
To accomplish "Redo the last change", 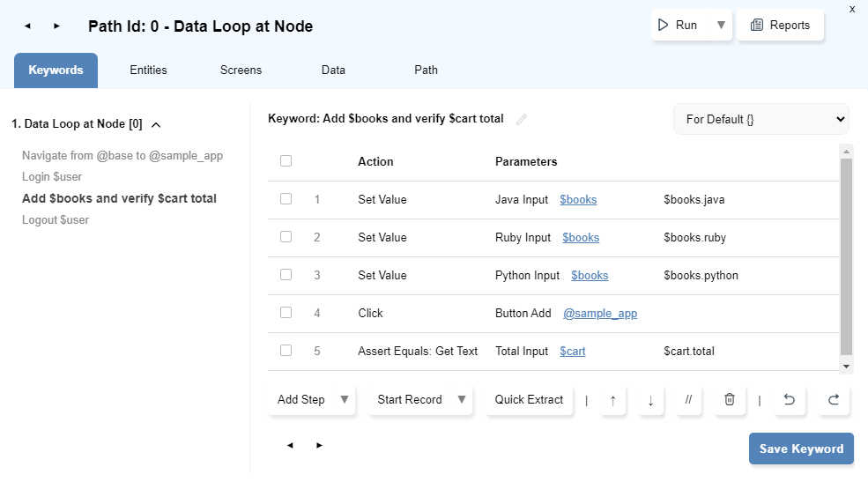I will (833, 400).
